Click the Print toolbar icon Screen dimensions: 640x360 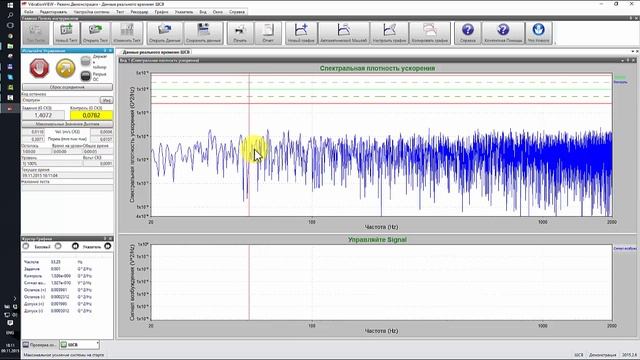pyautogui.click(x=240, y=33)
